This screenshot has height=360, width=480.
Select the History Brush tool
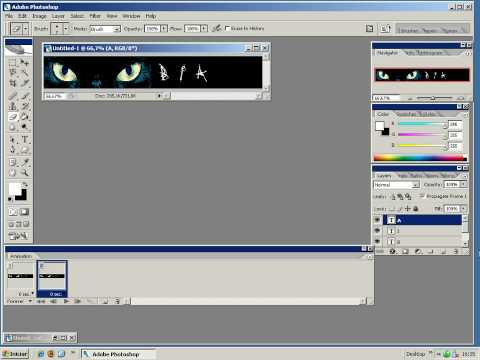tap(24, 106)
